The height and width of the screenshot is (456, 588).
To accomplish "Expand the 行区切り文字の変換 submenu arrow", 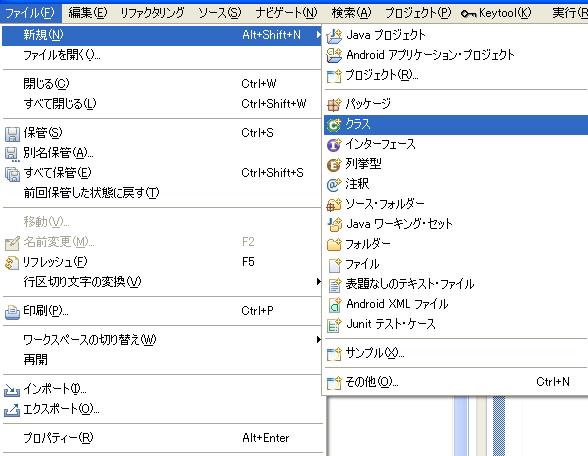I will (x=318, y=281).
